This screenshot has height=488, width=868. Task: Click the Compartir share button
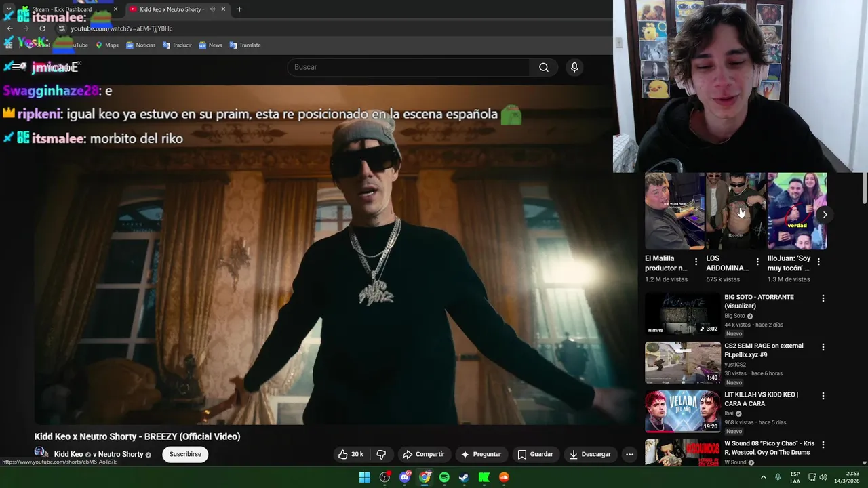click(x=423, y=454)
